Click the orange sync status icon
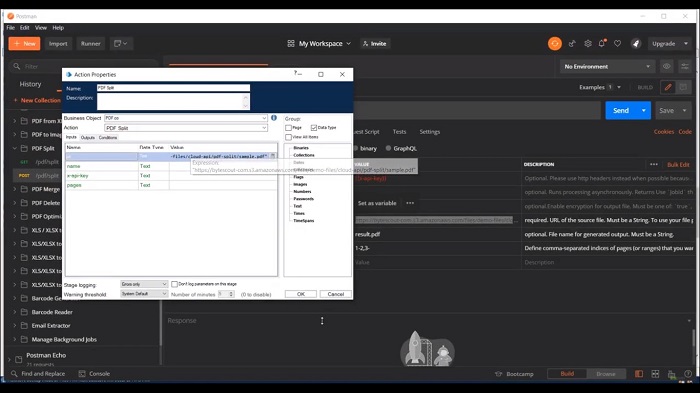This screenshot has height=393, width=700. coord(555,43)
